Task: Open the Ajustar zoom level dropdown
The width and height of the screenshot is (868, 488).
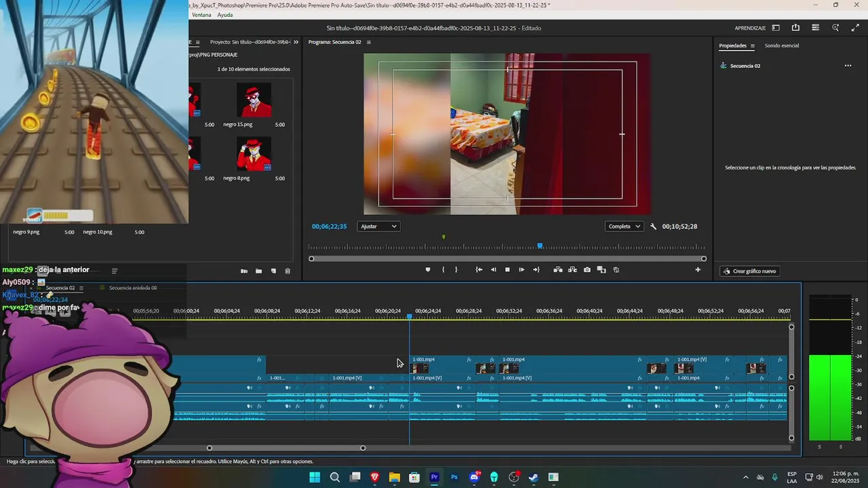Action: (378, 226)
